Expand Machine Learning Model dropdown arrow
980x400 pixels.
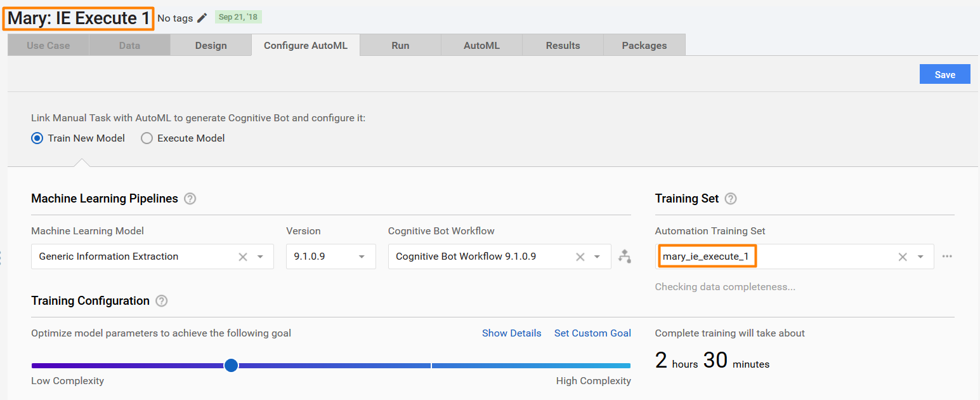(x=260, y=257)
